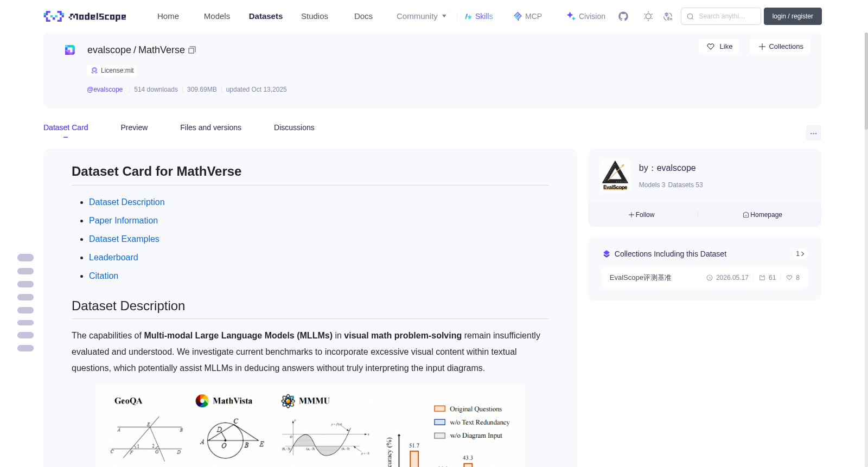Viewport: 868px width, 467px height.
Task: Open the three-dots more options button
Action: tap(813, 133)
